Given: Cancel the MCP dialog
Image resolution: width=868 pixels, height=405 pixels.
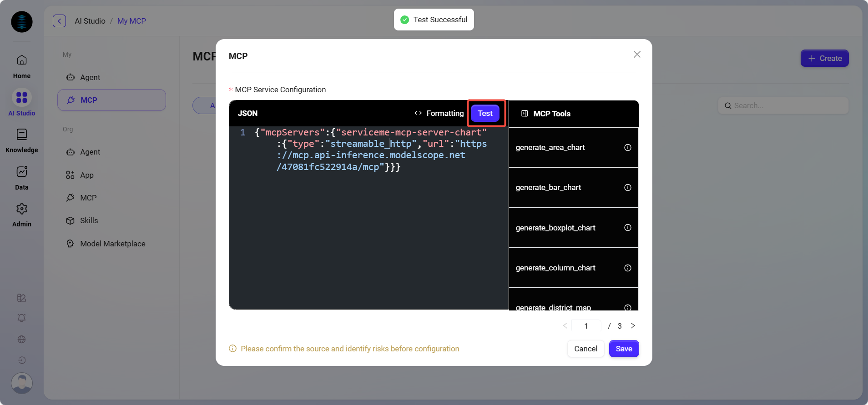Looking at the screenshot, I should tap(585, 349).
